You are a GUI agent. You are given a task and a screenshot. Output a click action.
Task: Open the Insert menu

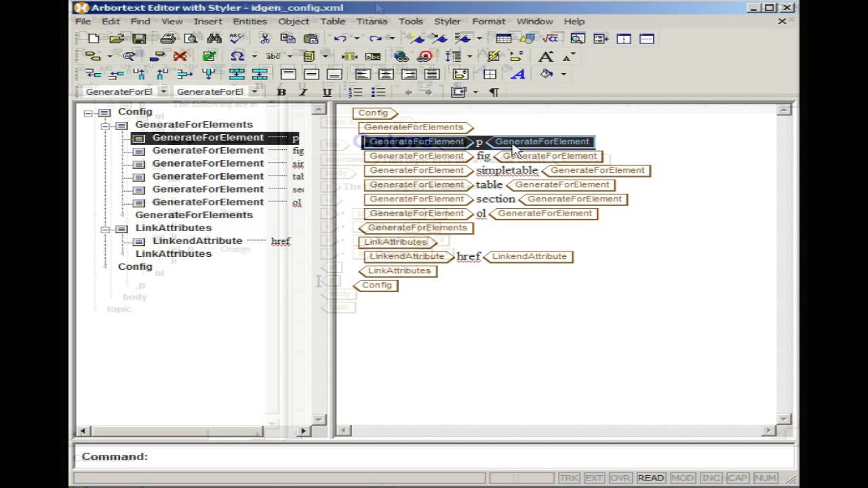point(208,21)
